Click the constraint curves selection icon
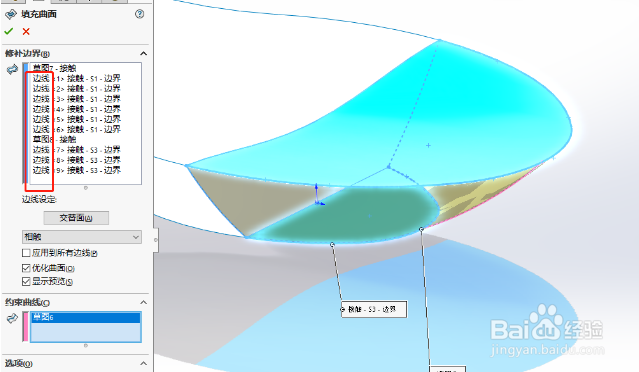639x372 pixels. click(12, 318)
